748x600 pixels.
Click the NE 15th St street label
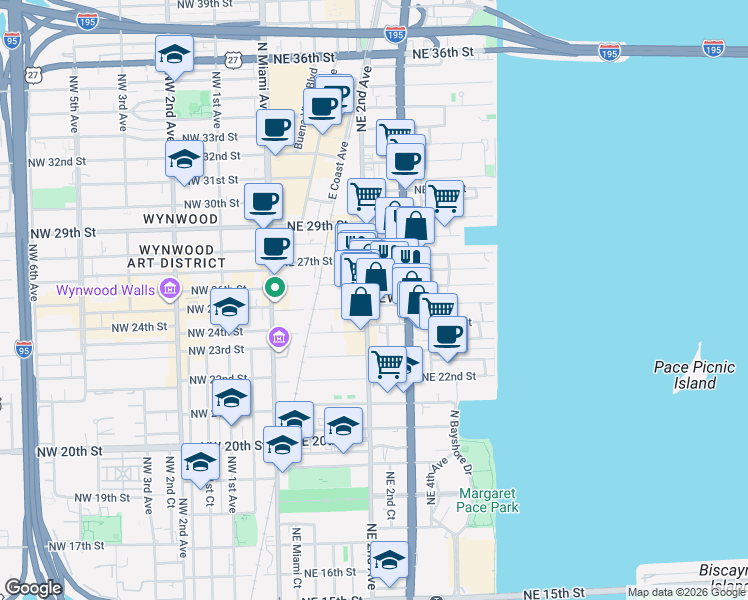[554, 593]
